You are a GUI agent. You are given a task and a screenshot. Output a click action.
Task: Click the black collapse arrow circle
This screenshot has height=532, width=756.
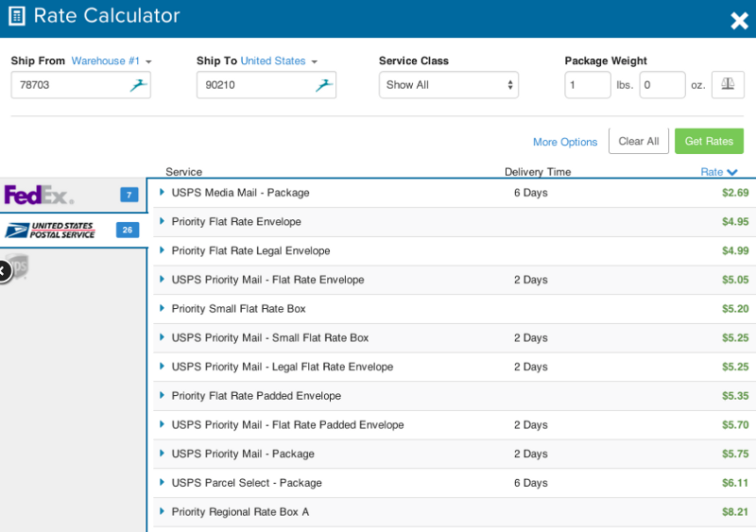3,271
